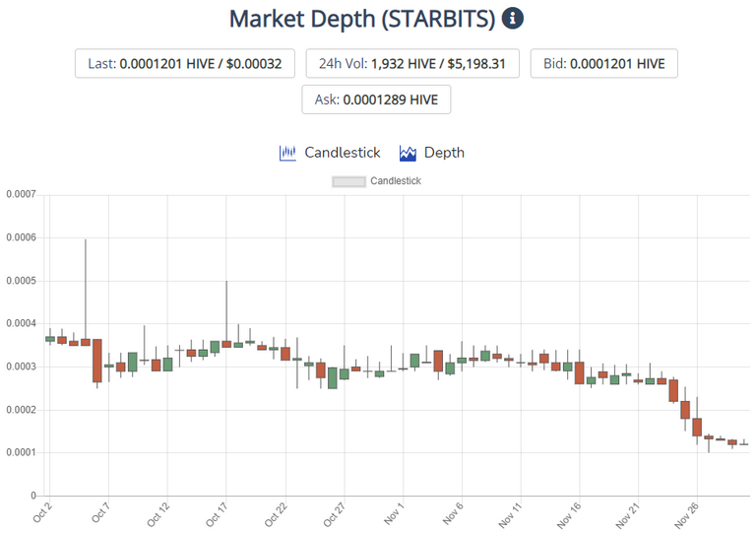The width and height of the screenshot is (756, 535).
Task: Click the info icon beside Market Depth title
Action: pyautogui.click(x=513, y=19)
